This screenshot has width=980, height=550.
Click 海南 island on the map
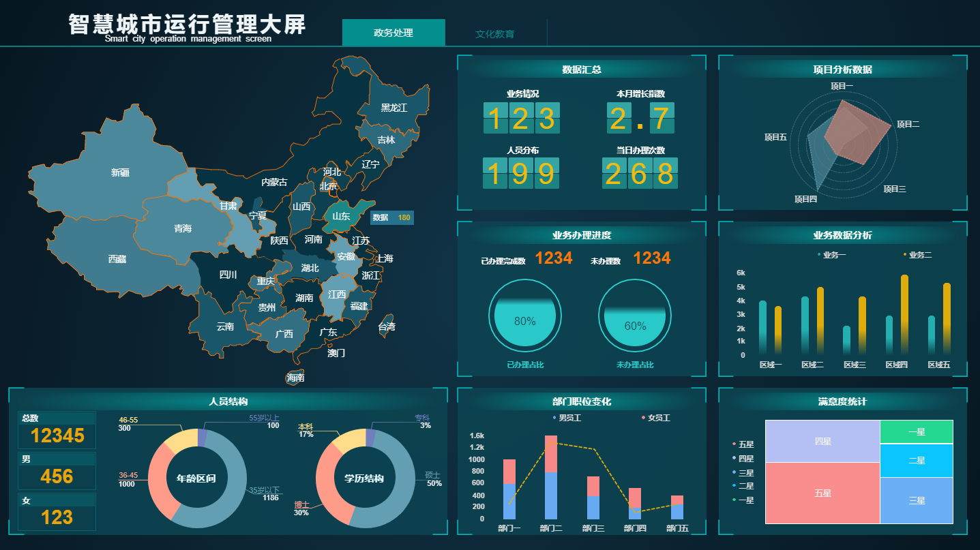[295, 377]
